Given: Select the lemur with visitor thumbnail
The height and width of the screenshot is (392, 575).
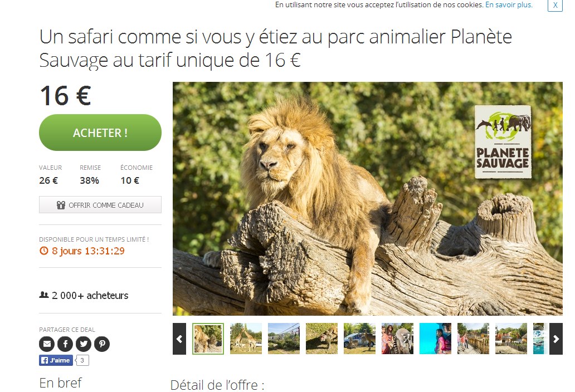Looking at the screenshot, I should click(x=397, y=339).
